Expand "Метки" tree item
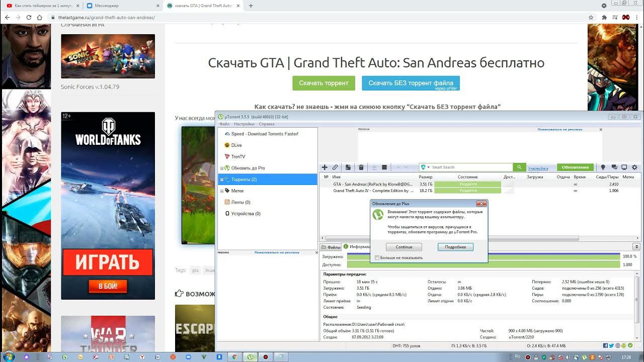The height and width of the screenshot is (362, 644). 222,191
